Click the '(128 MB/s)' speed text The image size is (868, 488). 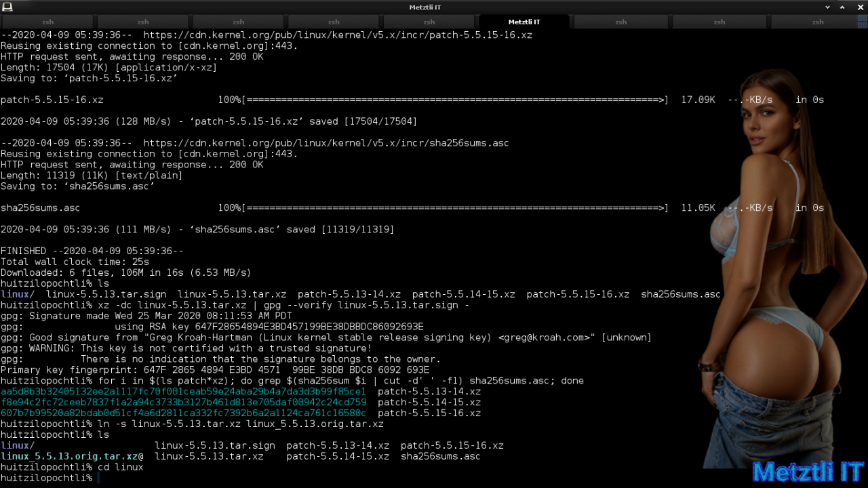pyautogui.click(x=143, y=121)
